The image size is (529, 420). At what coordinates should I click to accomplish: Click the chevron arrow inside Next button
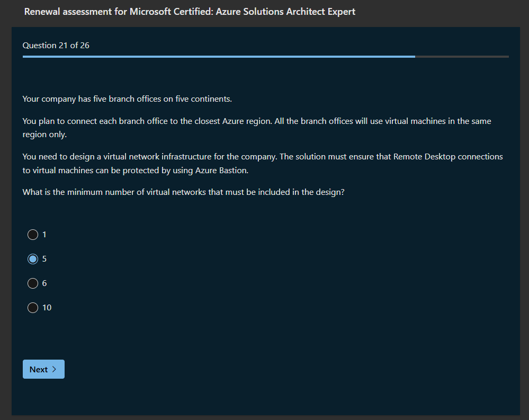(55, 370)
